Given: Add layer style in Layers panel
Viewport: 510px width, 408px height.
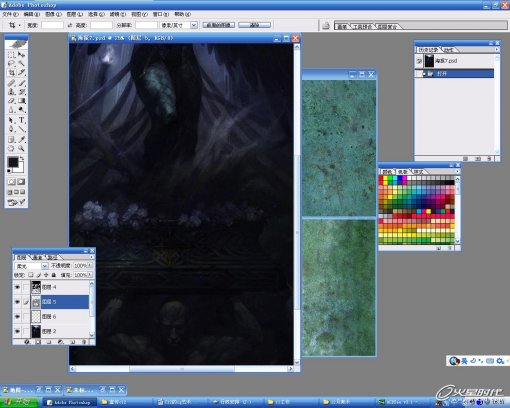Looking at the screenshot, I should (x=27, y=342).
